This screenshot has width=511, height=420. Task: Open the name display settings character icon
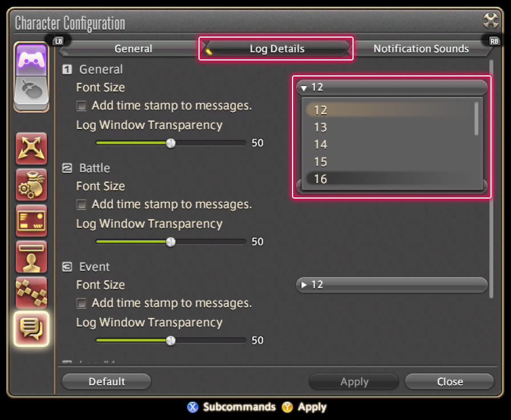[31, 257]
